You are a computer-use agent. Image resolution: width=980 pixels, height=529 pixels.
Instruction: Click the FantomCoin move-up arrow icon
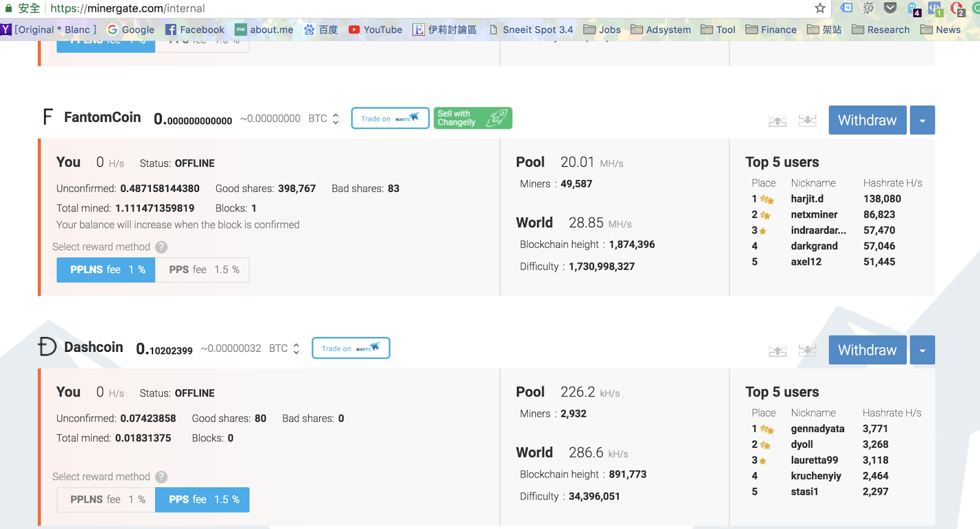point(777,121)
